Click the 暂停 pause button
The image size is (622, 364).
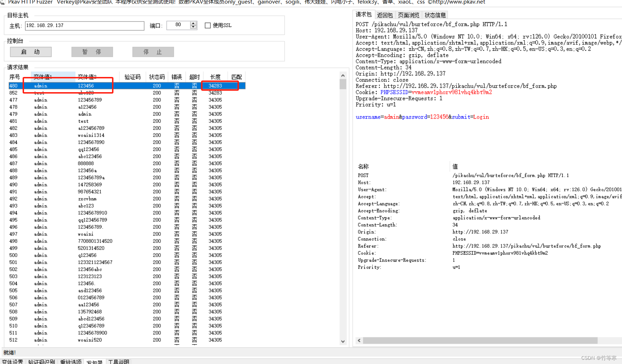tap(92, 52)
